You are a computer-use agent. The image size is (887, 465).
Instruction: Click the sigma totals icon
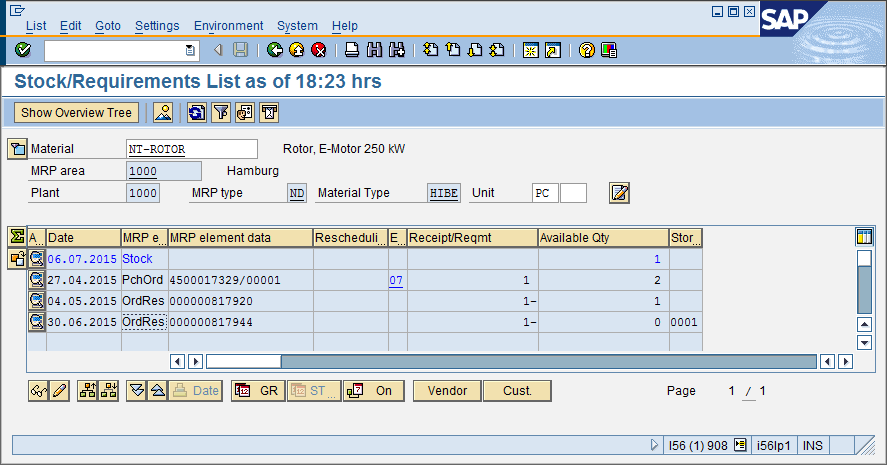(x=17, y=237)
